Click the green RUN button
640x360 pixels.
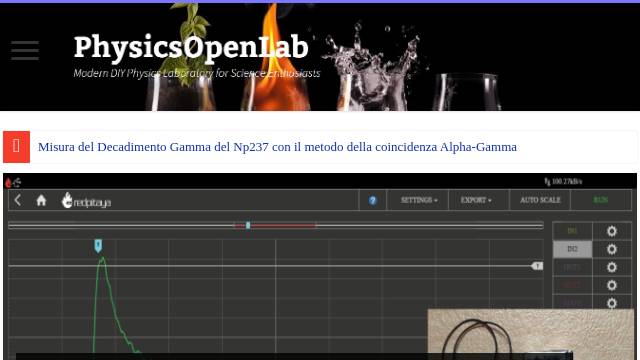600,200
